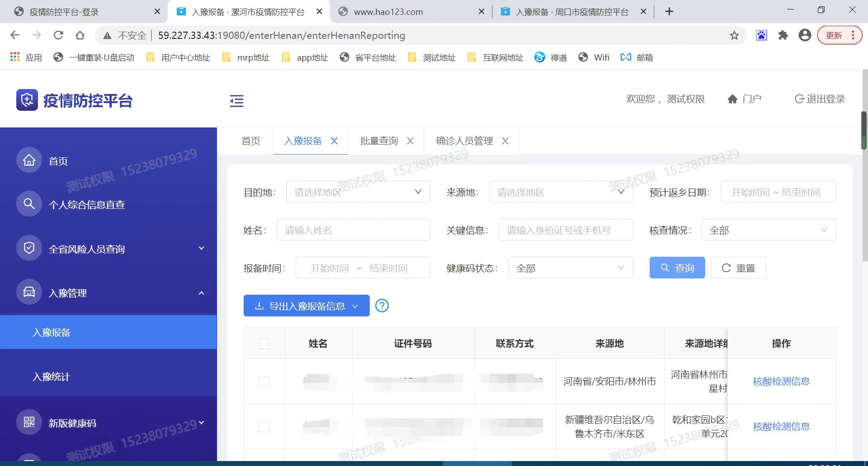The height and width of the screenshot is (466, 868).
Task: Expand the 新版健康码 sidebar menu
Action: (x=108, y=423)
